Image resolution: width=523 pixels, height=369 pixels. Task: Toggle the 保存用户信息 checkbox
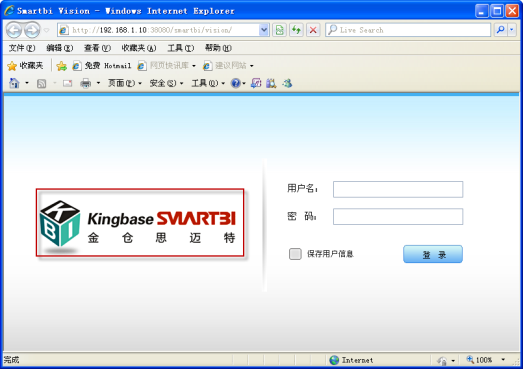[295, 254]
